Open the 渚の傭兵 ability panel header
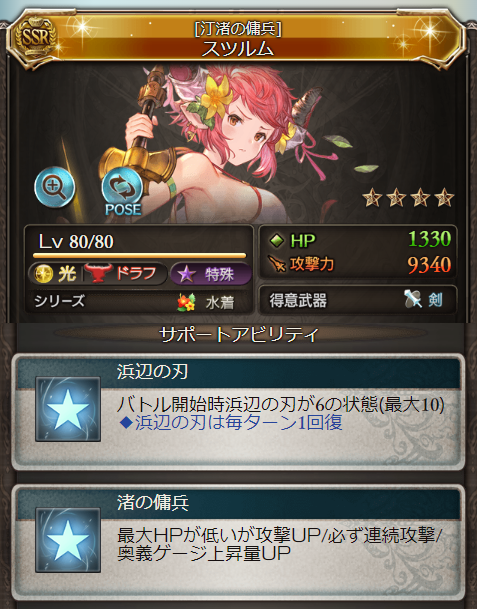This screenshot has height=609, width=477. [238, 503]
